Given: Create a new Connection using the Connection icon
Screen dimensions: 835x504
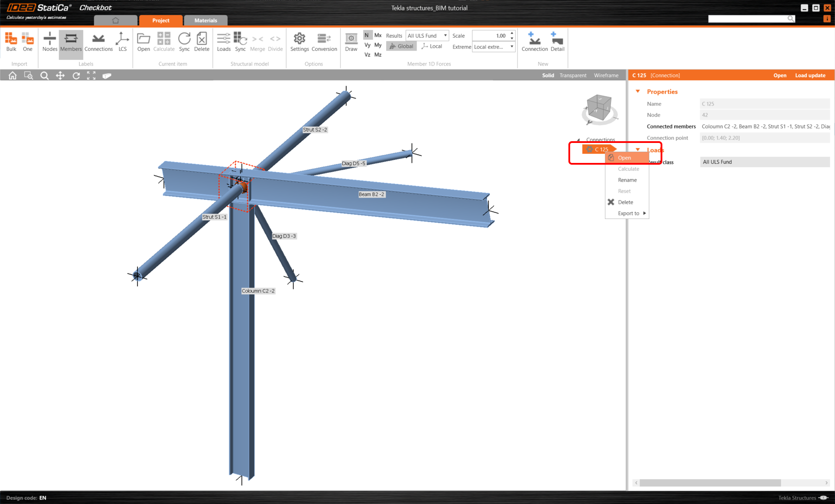Looking at the screenshot, I should 534,42.
